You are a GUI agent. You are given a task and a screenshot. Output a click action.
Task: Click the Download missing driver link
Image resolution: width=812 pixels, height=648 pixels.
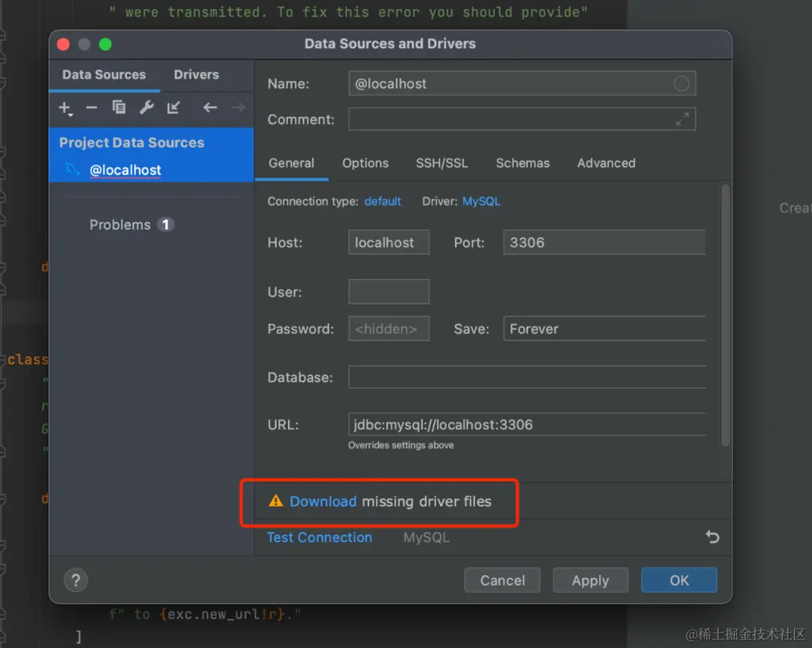point(323,501)
